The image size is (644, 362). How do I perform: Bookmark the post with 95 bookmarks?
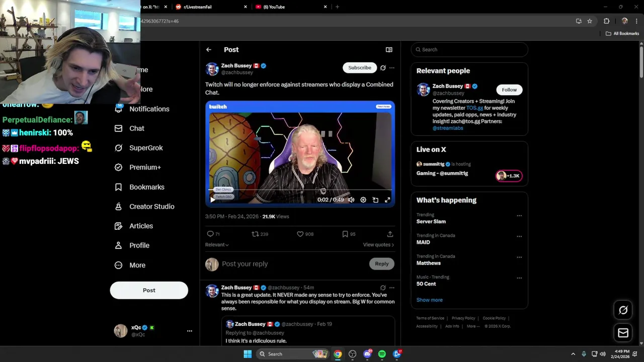(349, 234)
